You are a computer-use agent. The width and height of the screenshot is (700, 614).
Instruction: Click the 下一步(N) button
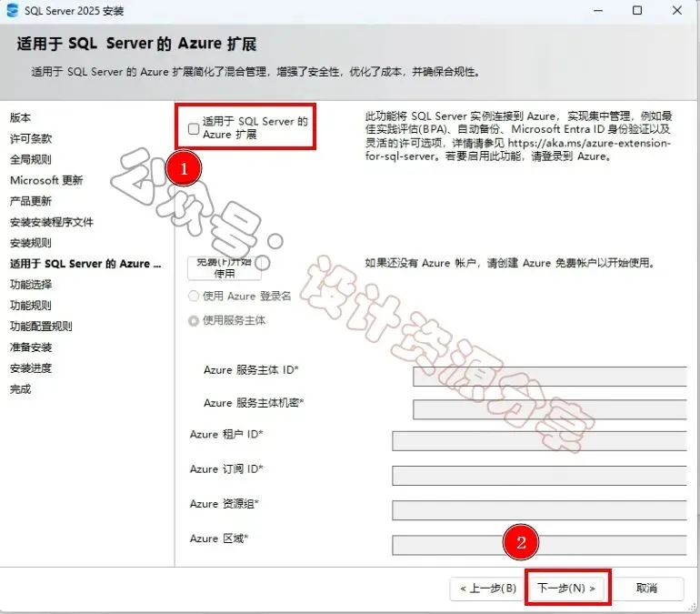[x=566, y=589]
